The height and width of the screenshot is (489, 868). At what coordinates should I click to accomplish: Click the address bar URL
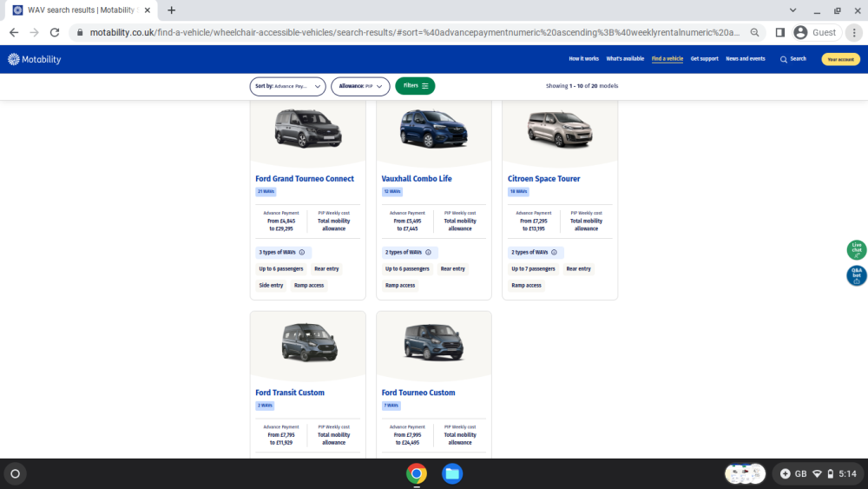[x=415, y=33]
